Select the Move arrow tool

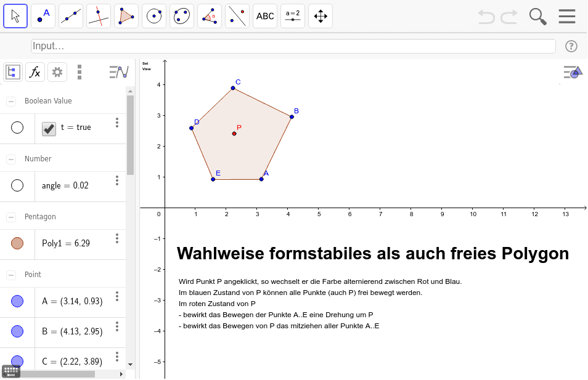[15, 16]
